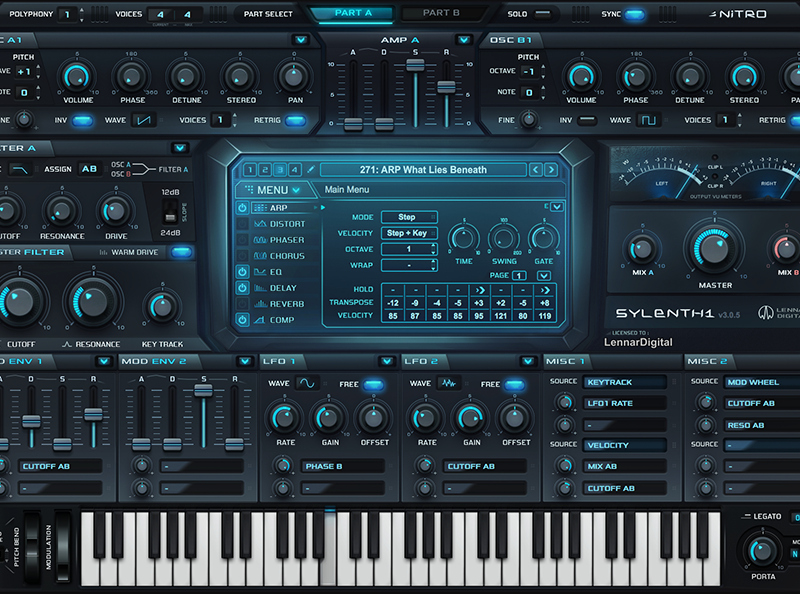
Task: Enable the REVERB effect power button
Action: (x=242, y=304)
